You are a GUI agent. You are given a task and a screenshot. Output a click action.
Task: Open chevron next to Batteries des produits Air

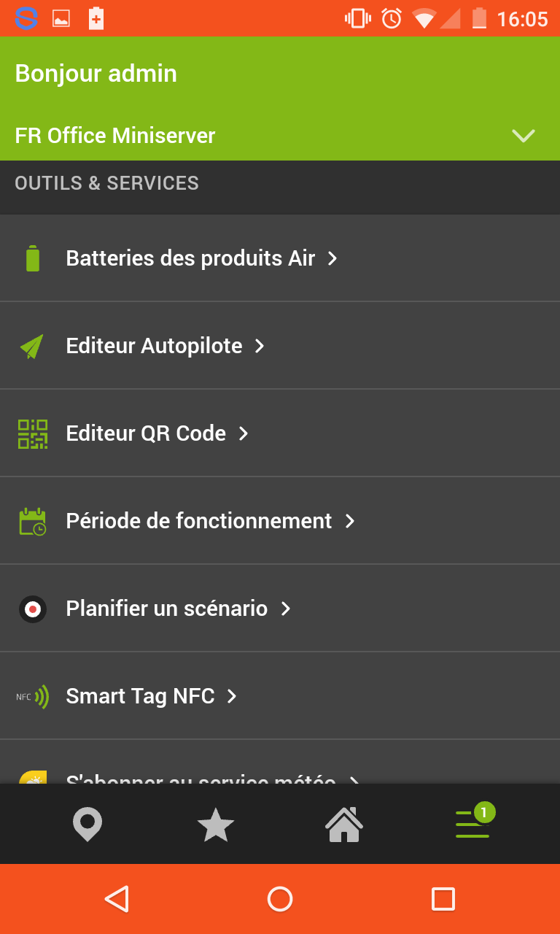332,258
